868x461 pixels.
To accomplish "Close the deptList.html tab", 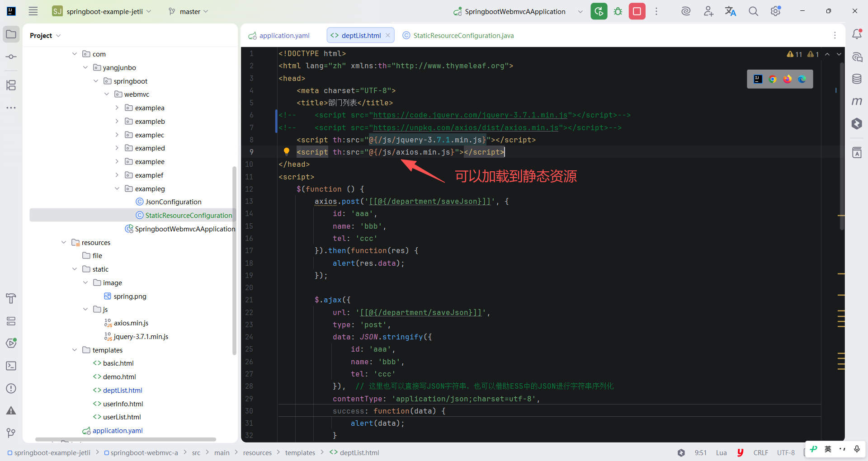I will point(388,35).
